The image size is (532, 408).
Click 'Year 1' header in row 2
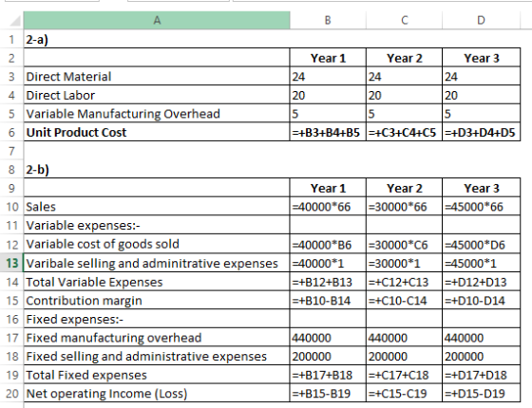point(328,58)
